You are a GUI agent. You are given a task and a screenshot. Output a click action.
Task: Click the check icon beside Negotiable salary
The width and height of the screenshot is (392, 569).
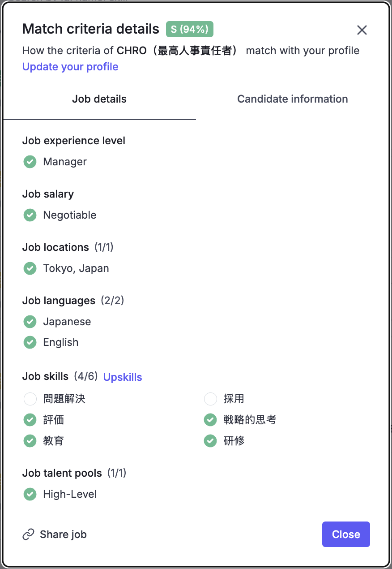[30, 215]
